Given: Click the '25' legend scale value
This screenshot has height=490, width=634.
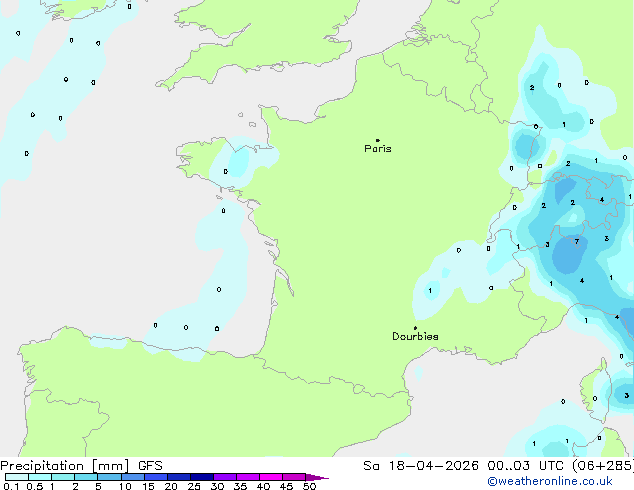Looking at the screenshot, I should (x=194, y=486).
